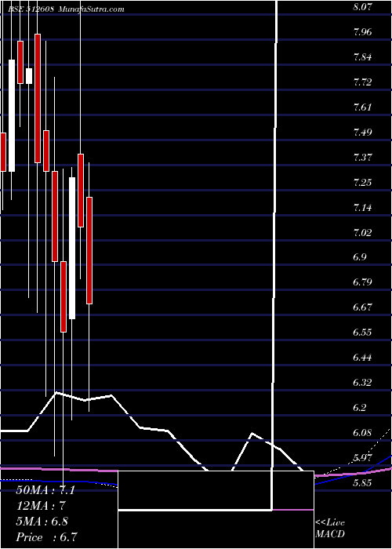Click the price label 6.67
Image resolution: width=392 pixels, height=549 pixels.
(x=363, y=307)
